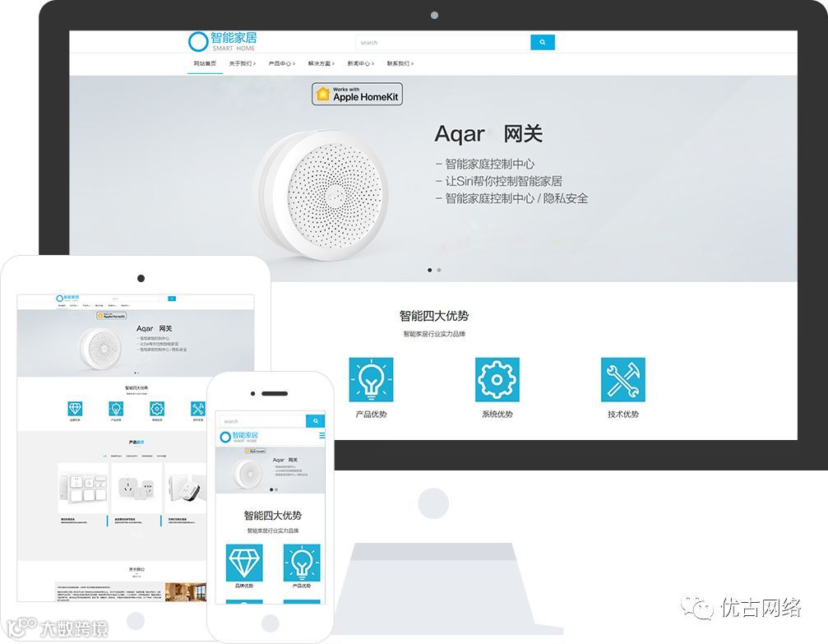Click the gear icon on tablet
This screenshot has height=644, width=828.
[x=157, y=409]
